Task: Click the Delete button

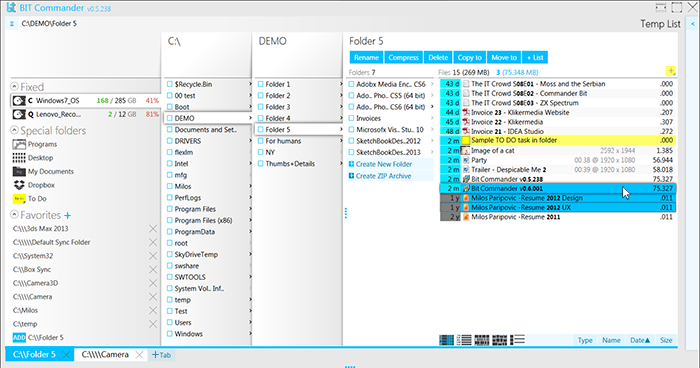Action: [x=438, y=58]
